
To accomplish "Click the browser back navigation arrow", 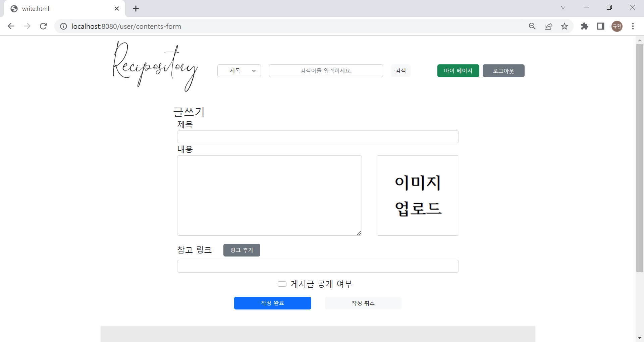I will pos(11,26).
